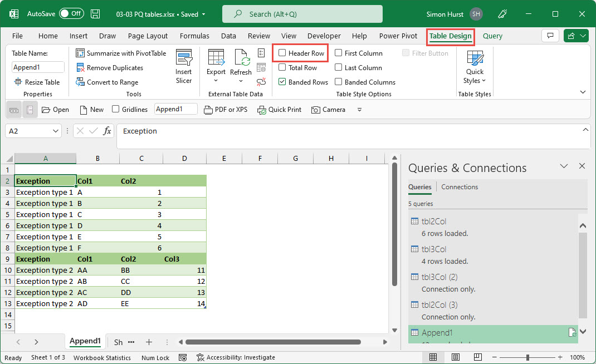This screenshot has height=364, width=596.
Task: Open the Quick Styles gallery
Action: click(x=474, y=67)
